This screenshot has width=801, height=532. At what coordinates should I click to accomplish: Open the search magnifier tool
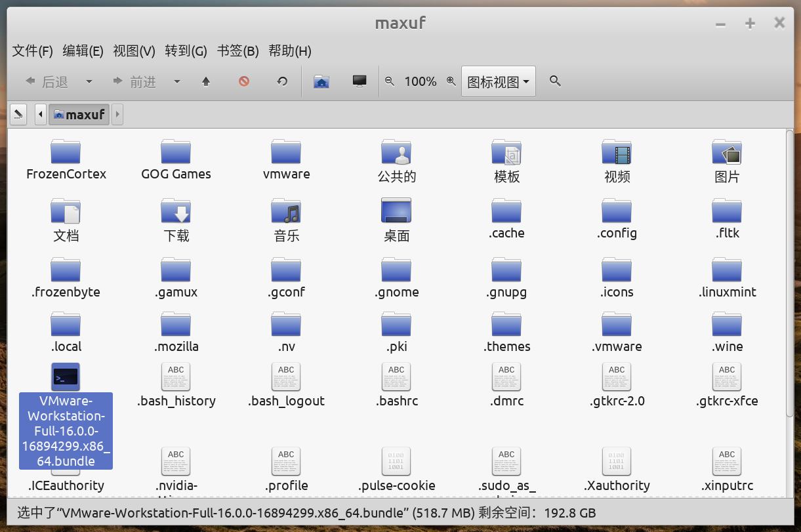click(555, 81)
